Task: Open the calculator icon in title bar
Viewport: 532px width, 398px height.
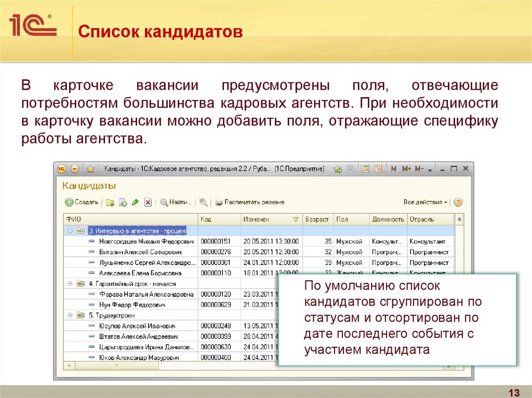Action: tap(366, 169)
